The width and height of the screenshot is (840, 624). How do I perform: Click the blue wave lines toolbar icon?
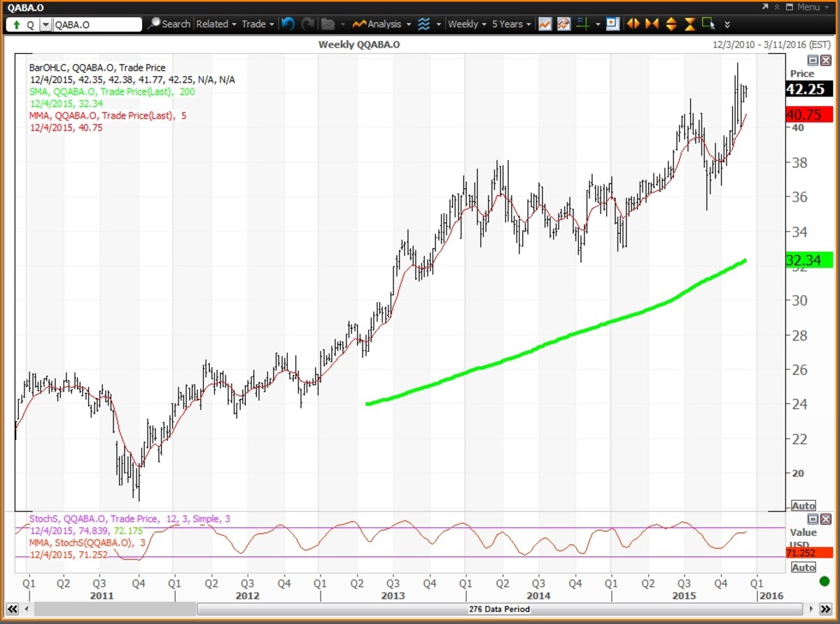click(x=423, y=24)
